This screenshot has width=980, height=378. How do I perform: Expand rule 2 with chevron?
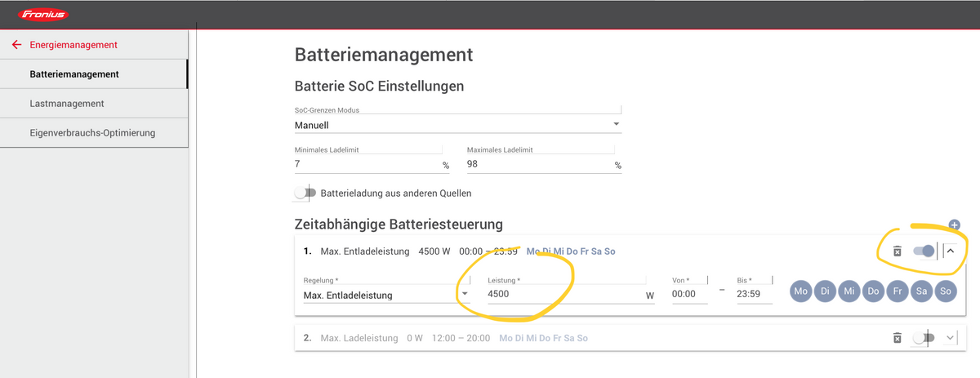[x=950, y=337]
